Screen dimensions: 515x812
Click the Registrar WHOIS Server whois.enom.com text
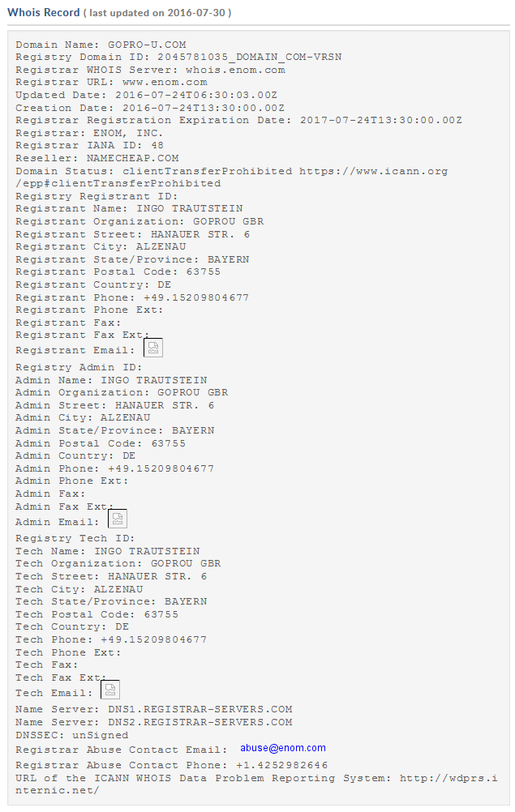[x=235, y=70]
